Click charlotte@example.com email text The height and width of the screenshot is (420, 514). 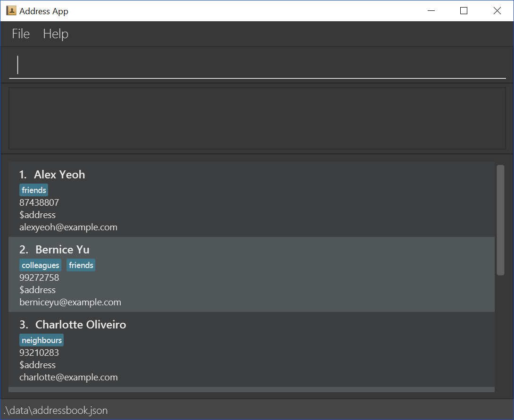[x=68, y=377]
